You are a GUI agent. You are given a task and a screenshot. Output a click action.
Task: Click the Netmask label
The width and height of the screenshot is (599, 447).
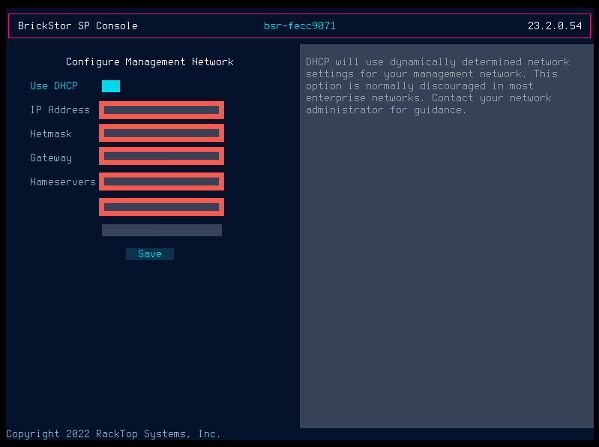(x=51, y=134)
